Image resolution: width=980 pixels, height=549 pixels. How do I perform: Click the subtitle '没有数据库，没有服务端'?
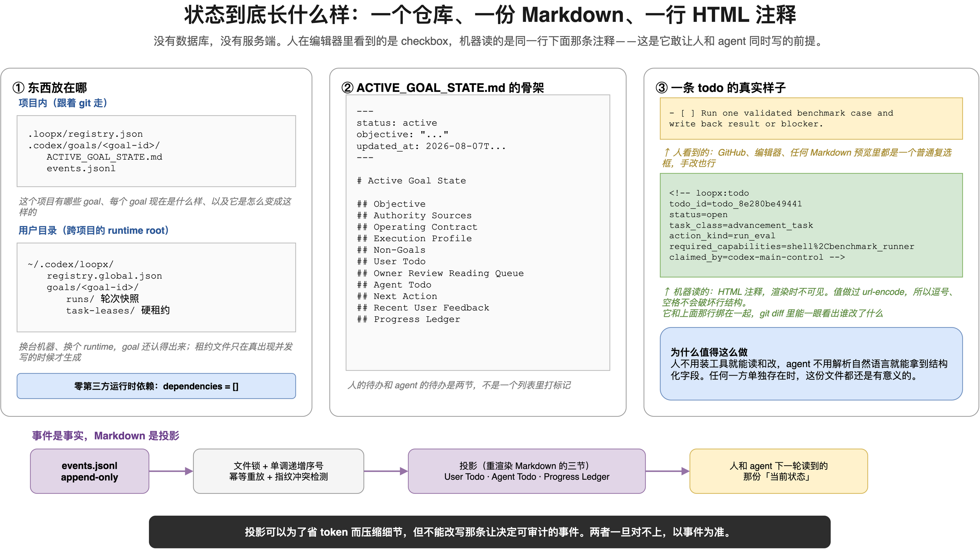[490, 41]
